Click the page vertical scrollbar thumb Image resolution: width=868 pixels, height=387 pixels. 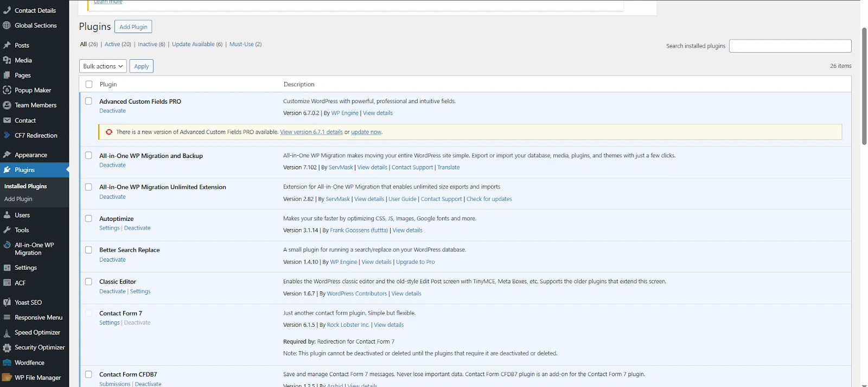pyautogui.click(x=864, y=86)
